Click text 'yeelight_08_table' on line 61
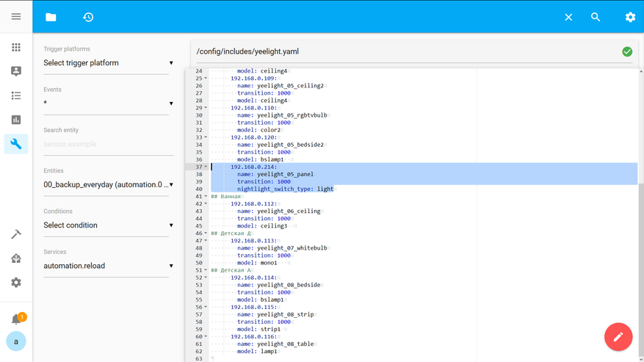The height and width of the screenshot is (362, 644). [x=285, y=344]
